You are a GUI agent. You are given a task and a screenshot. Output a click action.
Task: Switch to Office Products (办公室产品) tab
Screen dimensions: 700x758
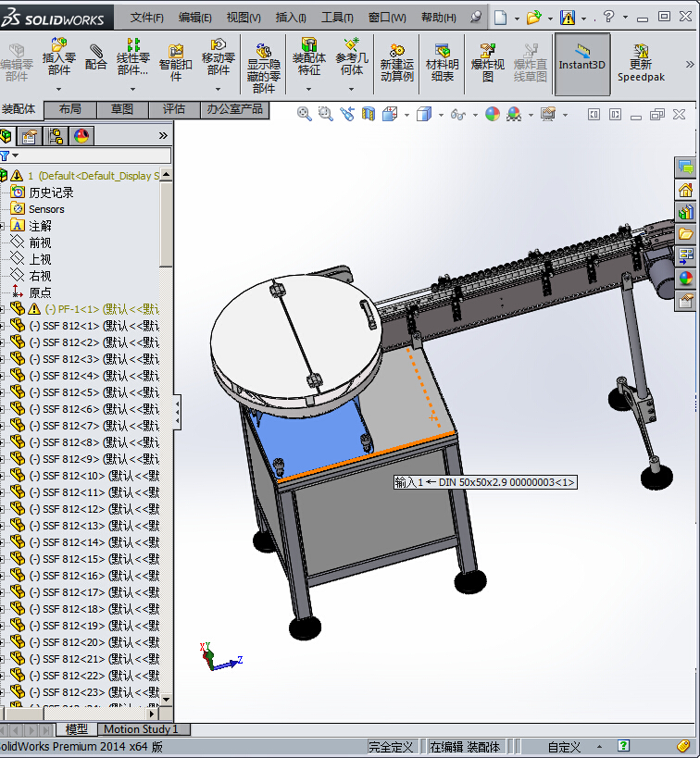coord(234,110)
